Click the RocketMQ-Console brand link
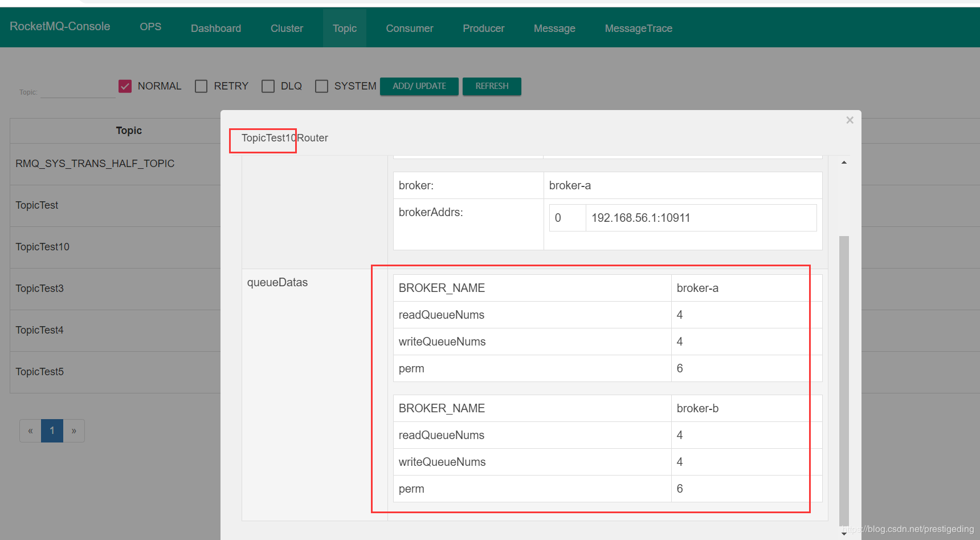The width and height of the screenshot is (980, 540). 60,26
